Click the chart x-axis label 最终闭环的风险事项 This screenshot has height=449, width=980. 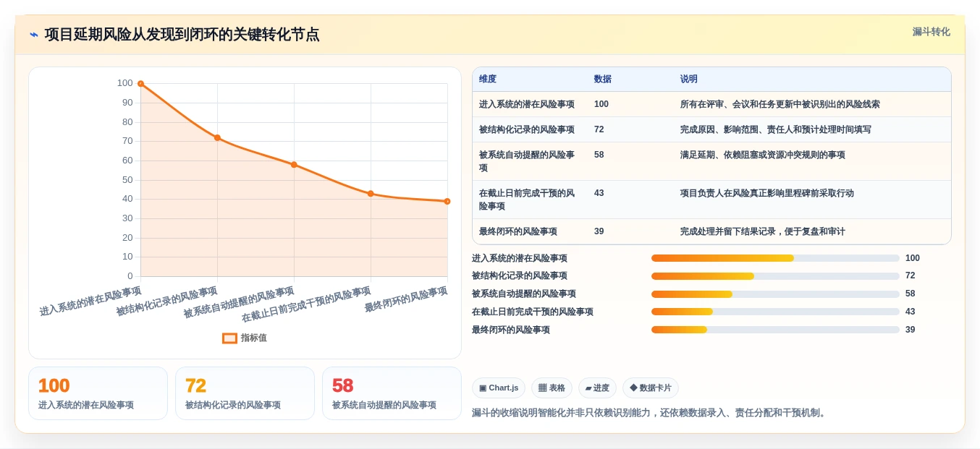pos(406,299)
